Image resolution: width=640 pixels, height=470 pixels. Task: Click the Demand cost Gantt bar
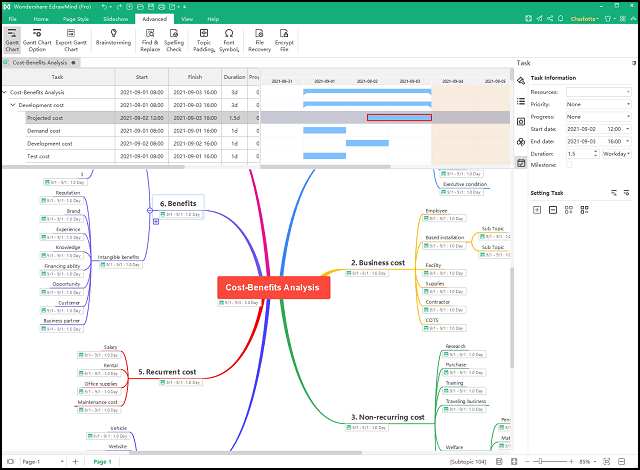[x=324, y=130]
